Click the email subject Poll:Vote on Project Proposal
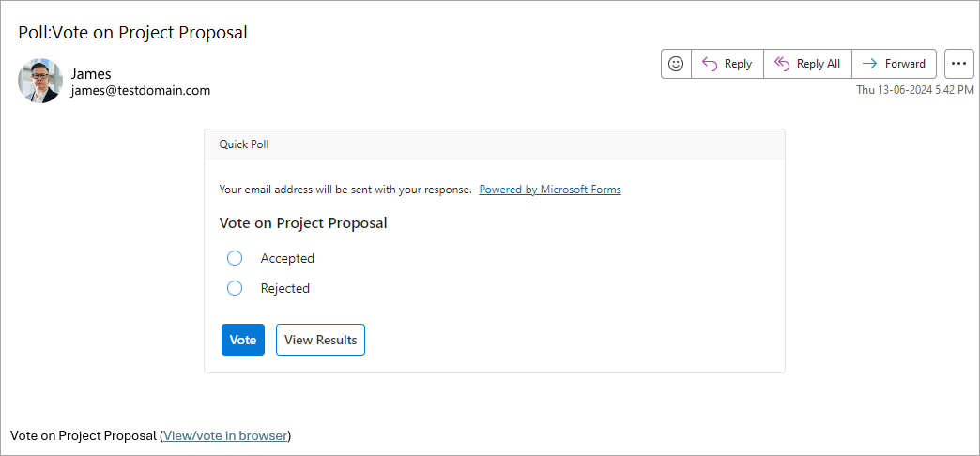The height and width of the screenshot is (456, 980). (132, 33)
